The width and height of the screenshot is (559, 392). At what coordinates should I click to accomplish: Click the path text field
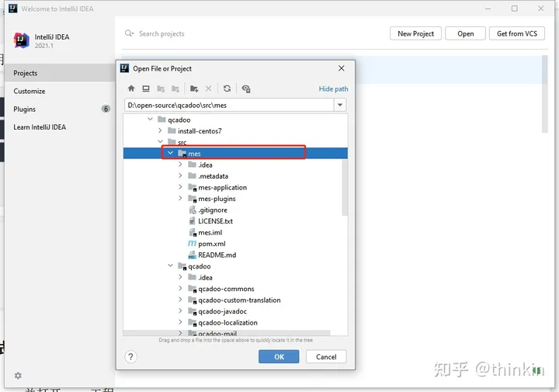click(229, 105)
